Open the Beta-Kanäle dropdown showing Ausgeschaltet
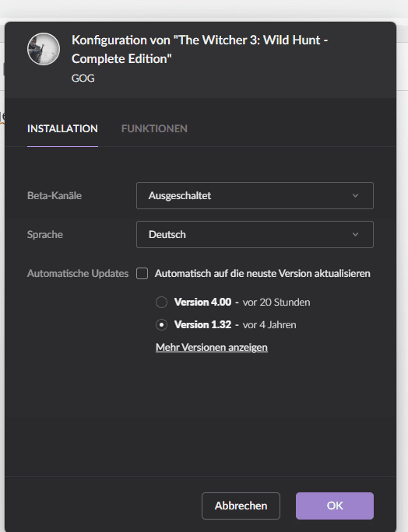 click(x=255, y=195)
